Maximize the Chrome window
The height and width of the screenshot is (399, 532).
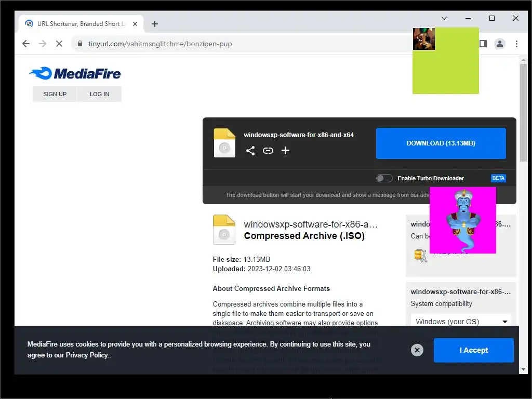[x=492, y=18]
